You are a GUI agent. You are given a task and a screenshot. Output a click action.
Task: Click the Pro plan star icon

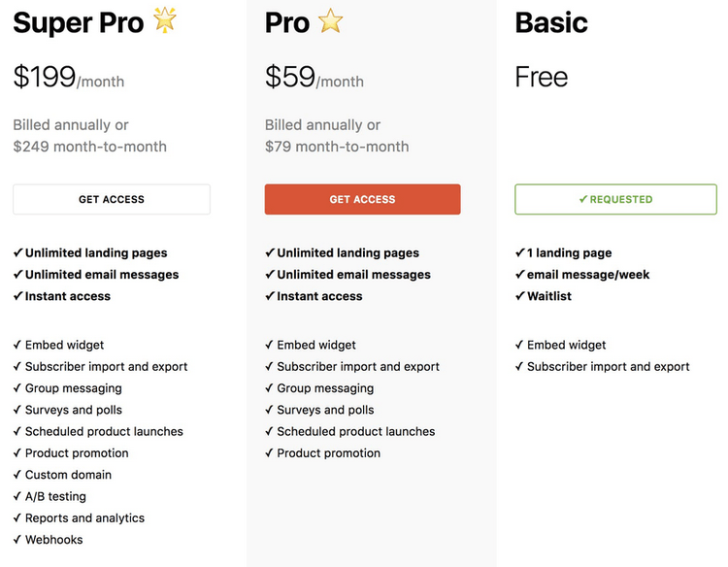coord(332,21)
